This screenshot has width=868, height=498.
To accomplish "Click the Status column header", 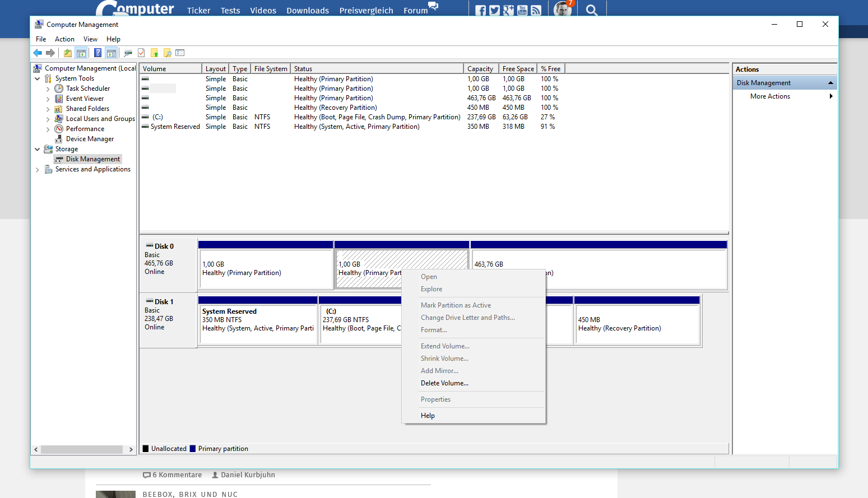I will (377, 69).
